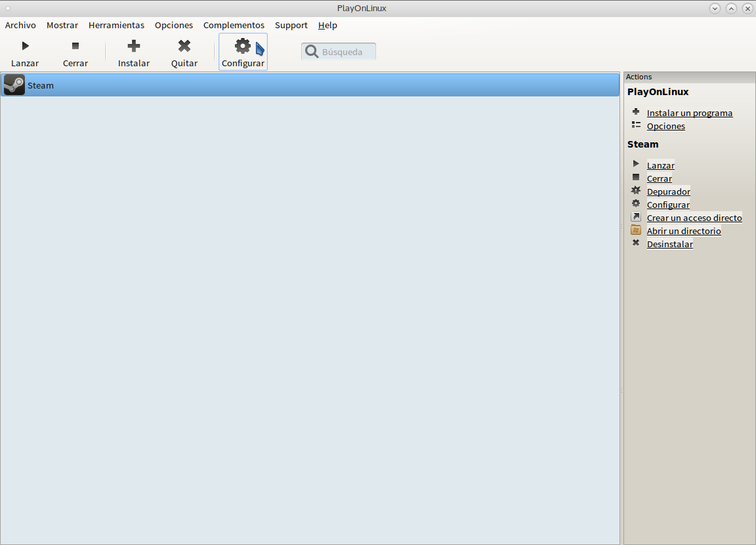Screen dimensions: 756x545
Task: Click the Crear un acceso directo link
Action: tap(694, 218)
